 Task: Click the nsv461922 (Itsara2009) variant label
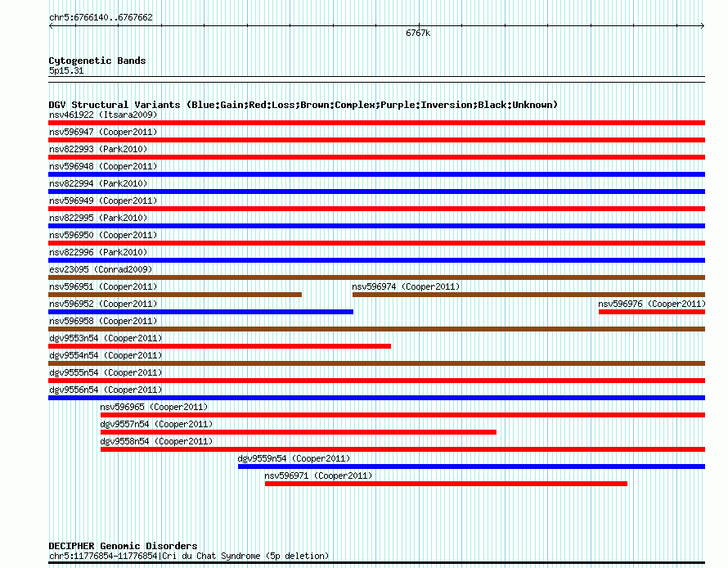[x=103, y=115]
